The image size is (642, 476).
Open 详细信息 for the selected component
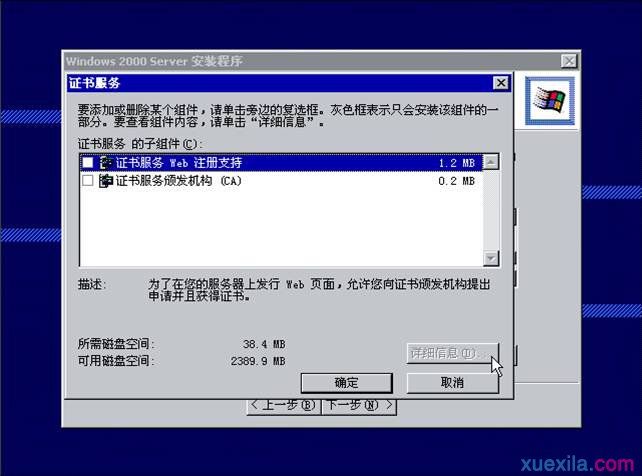pyautogui.click(x=451, y=354)
